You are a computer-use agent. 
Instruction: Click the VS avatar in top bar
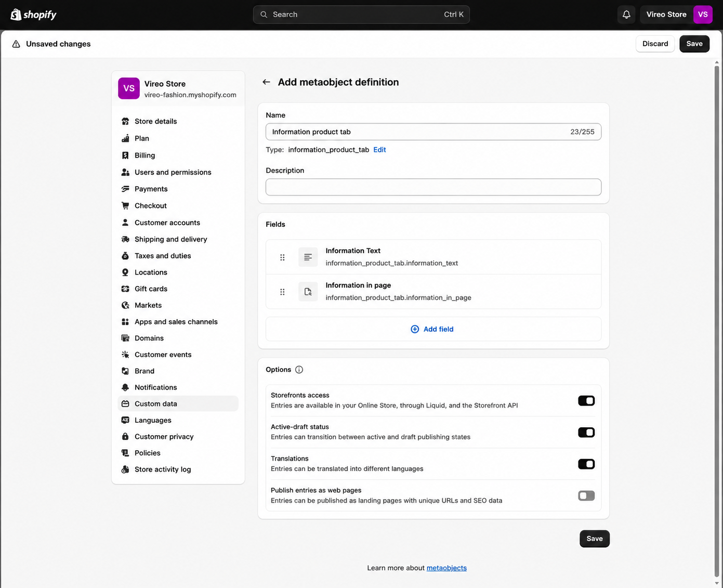tap(703, 15)
